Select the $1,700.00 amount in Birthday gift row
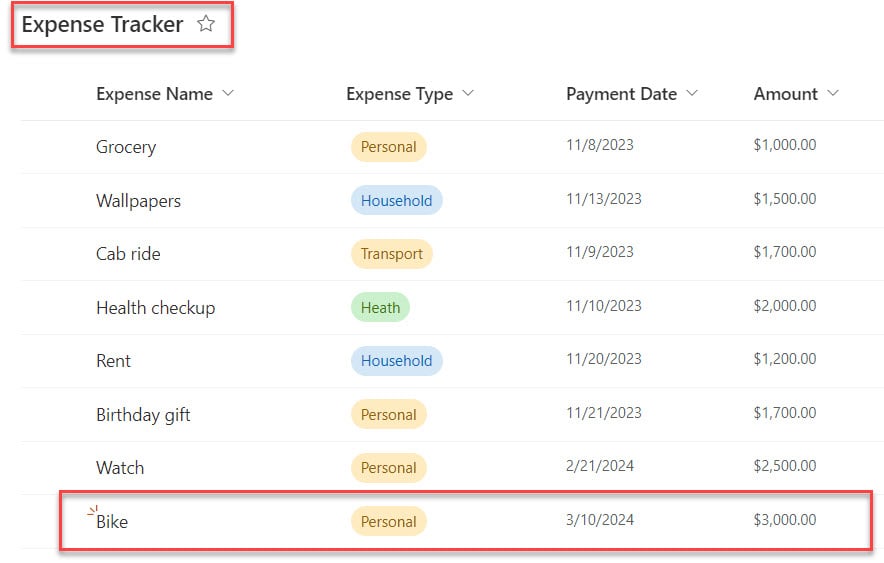The width and height of the screenshot is (884, 563). pos(785,413)
